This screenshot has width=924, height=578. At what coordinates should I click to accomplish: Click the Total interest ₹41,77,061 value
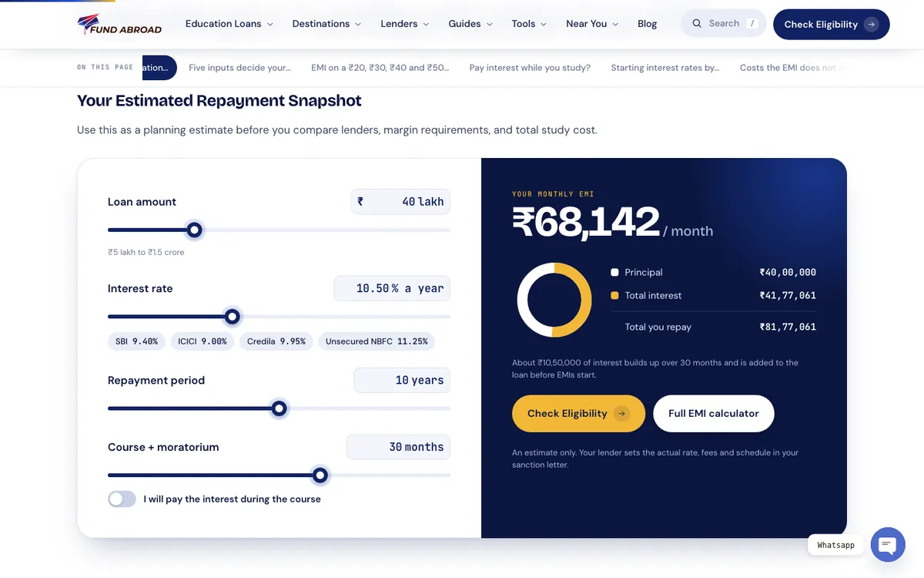[x=788, y=295]
